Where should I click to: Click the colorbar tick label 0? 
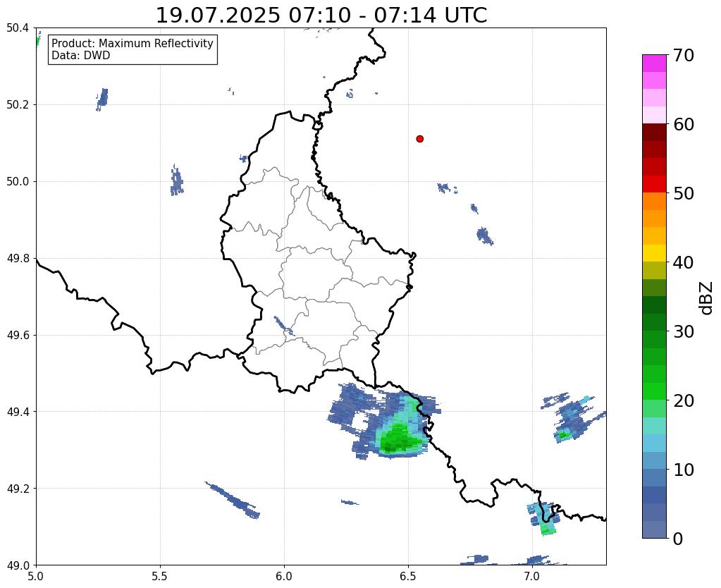678,539
